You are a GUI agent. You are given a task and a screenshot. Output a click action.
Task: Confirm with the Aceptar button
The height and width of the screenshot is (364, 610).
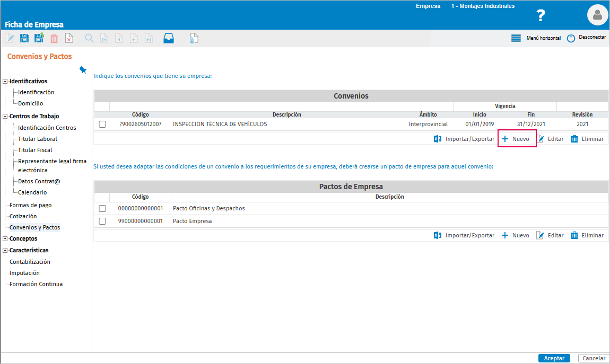554,358
